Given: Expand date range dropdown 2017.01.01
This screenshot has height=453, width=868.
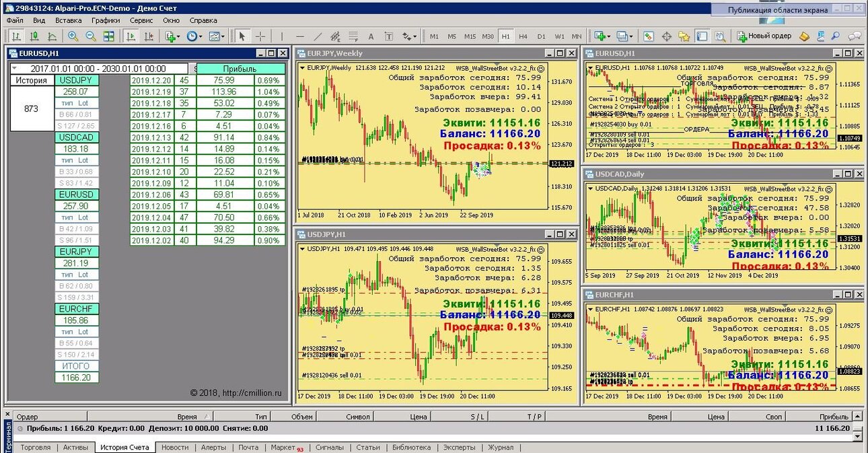Looking at the screenshot, I should [x=15, y=68].
